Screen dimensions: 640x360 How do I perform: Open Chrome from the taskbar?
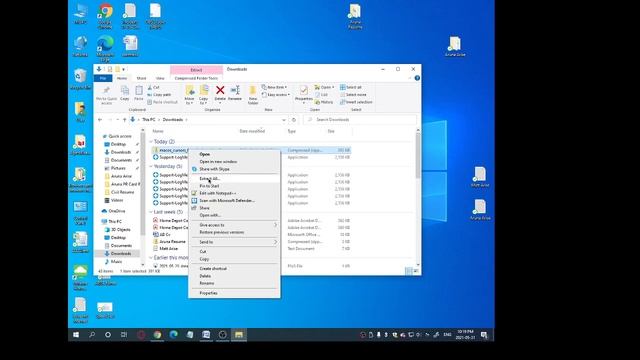point(157,335)
